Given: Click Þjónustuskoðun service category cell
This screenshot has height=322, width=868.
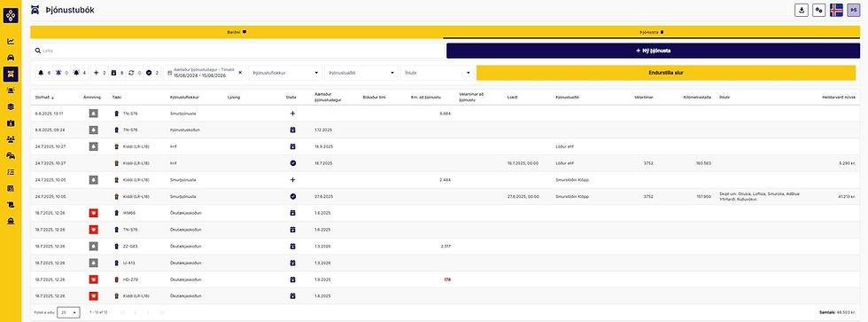Looking at the screenshot, I should point(185,130).
